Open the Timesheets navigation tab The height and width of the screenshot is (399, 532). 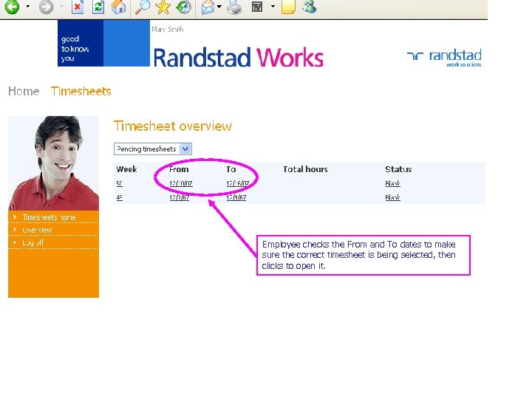(x=81, y=92)
